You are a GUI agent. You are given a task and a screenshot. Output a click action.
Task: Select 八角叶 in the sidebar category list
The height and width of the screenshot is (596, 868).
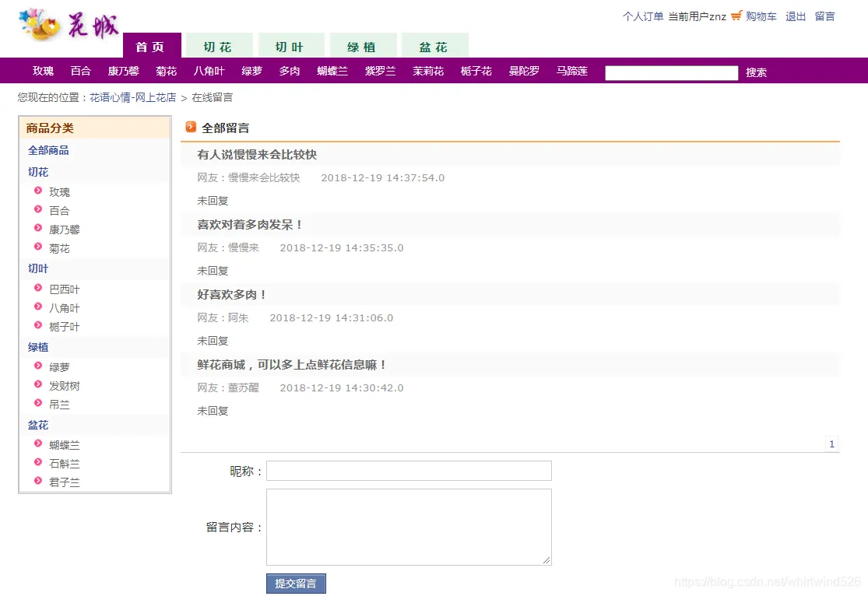[x=64, y=308]
